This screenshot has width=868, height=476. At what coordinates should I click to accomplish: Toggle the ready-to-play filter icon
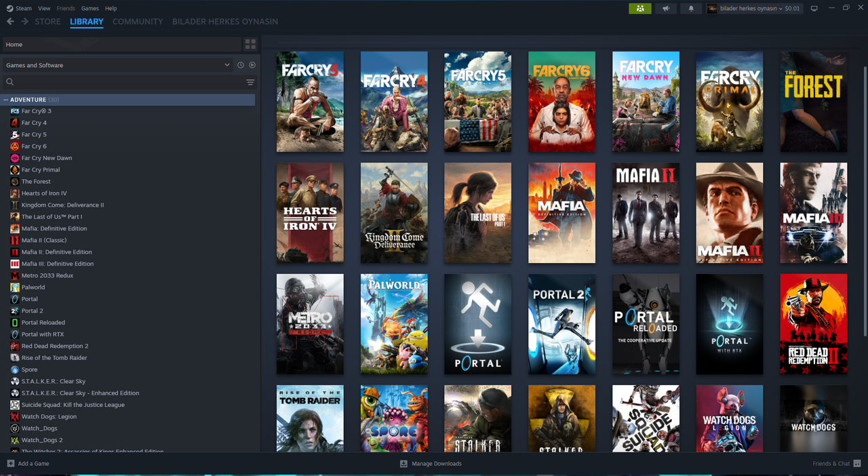[x=252, y=65]
